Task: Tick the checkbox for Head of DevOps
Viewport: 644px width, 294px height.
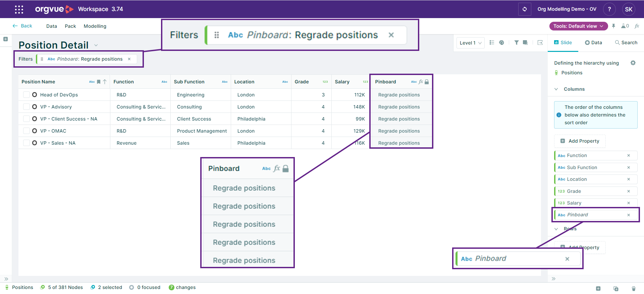Action: pos(26,95)
